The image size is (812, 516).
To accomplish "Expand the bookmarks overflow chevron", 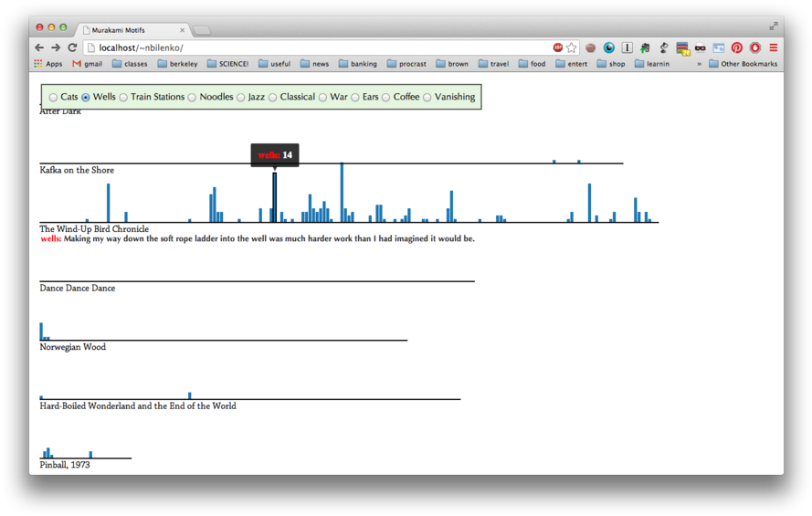I will (700, 64).
